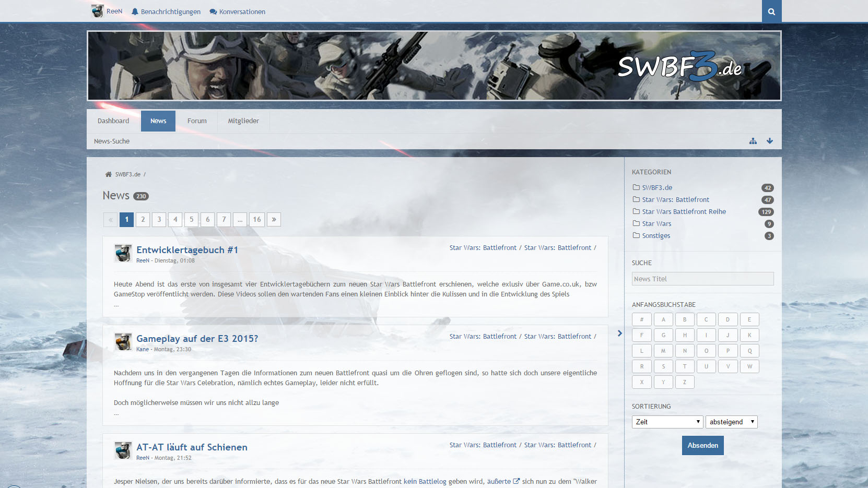Open the kein Battlelog link
This screenshot has width=868, height=488.
[x=425, y=481]
